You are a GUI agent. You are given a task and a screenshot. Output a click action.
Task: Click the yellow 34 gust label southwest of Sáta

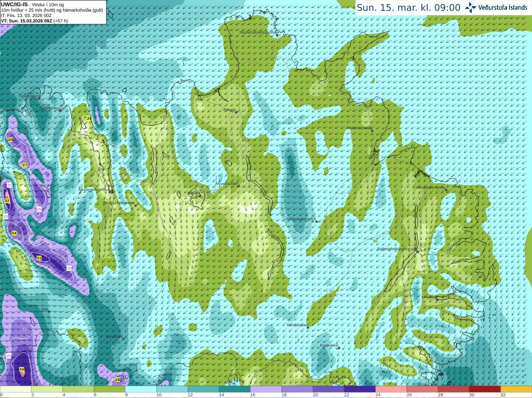click(x=22, y=369)
